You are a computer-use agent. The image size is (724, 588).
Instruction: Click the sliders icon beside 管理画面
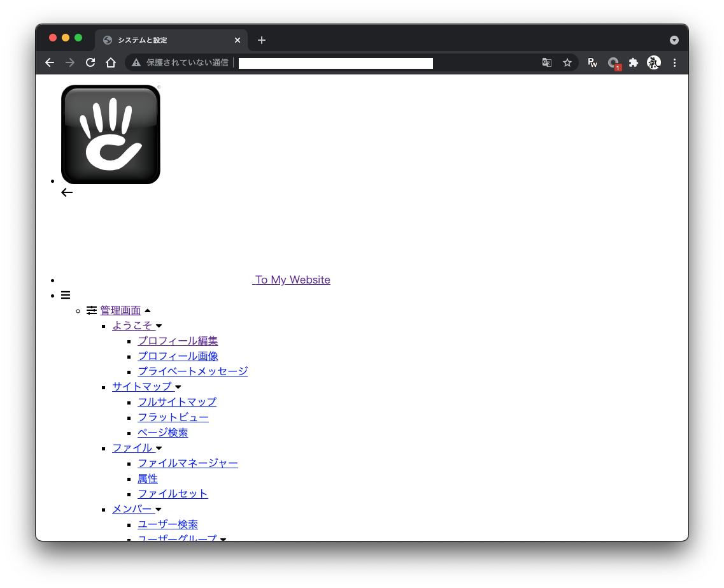point(92,310)
